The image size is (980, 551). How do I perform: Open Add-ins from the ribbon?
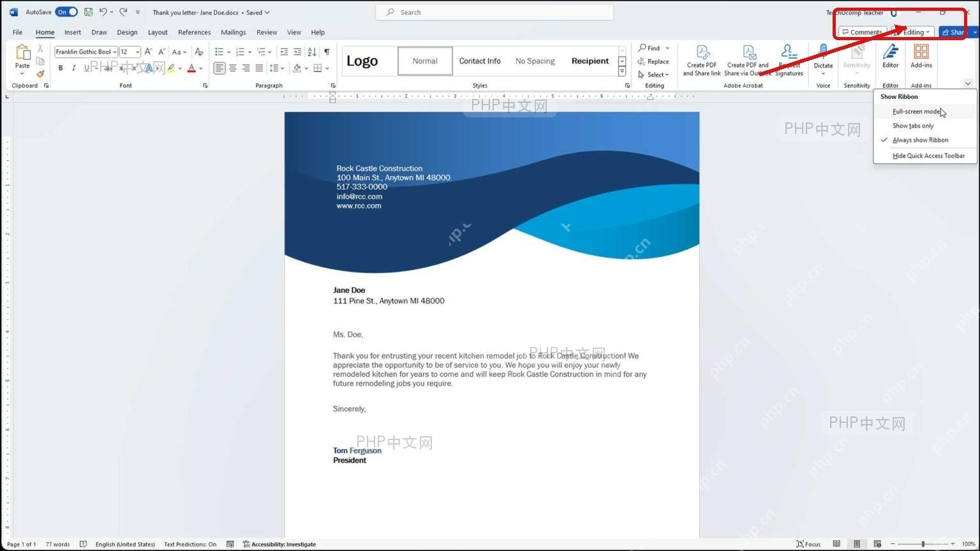click(x=921, y=57)
